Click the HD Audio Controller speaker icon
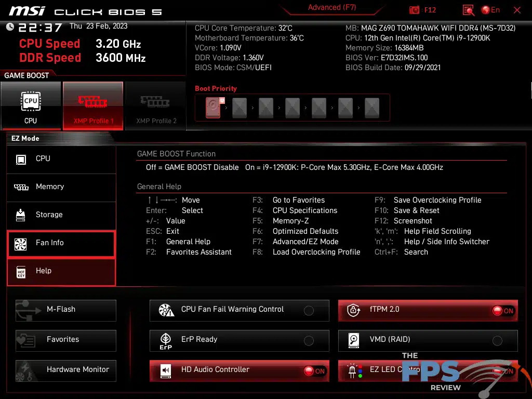Screen dimensions: 532x399 click(166, 370)
